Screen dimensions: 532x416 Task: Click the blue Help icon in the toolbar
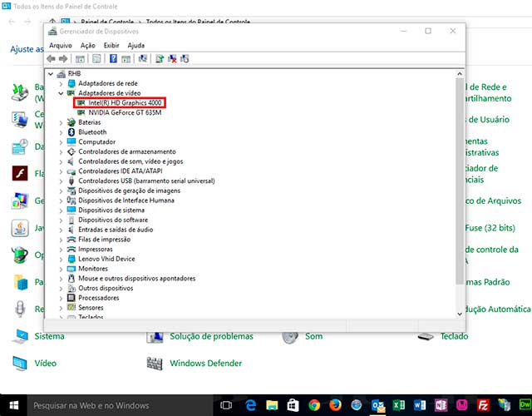click(x=112, y=59)
